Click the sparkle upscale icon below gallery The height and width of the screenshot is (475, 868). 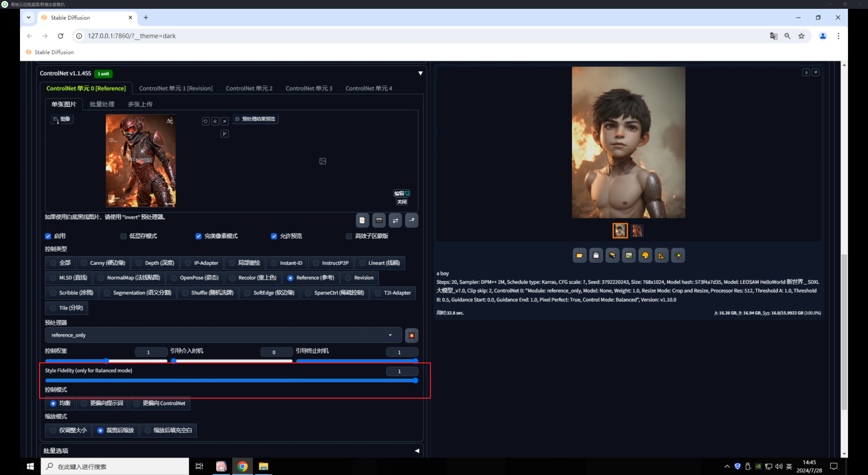pos(678,255)
